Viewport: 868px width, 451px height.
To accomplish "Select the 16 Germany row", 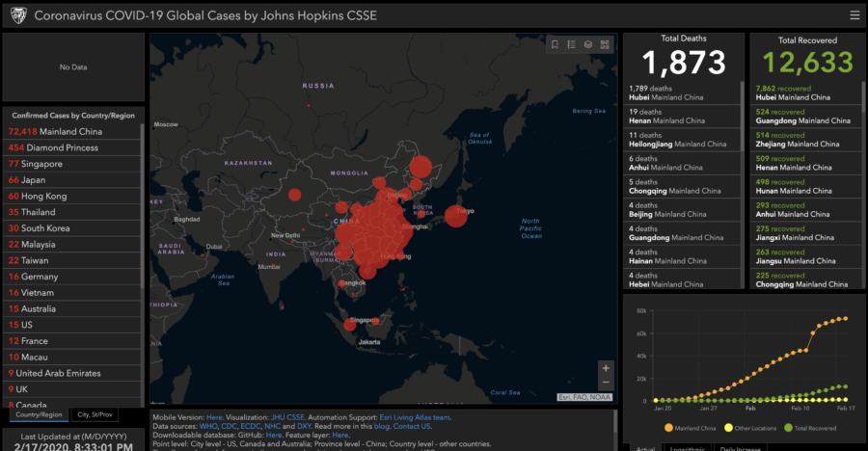I will click(73, 277).
